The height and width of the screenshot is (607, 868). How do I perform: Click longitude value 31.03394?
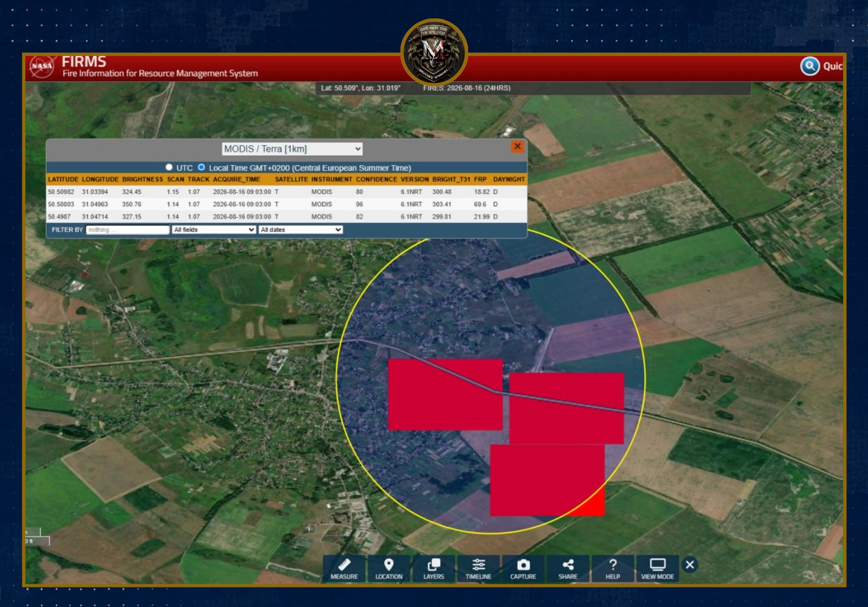95,192
